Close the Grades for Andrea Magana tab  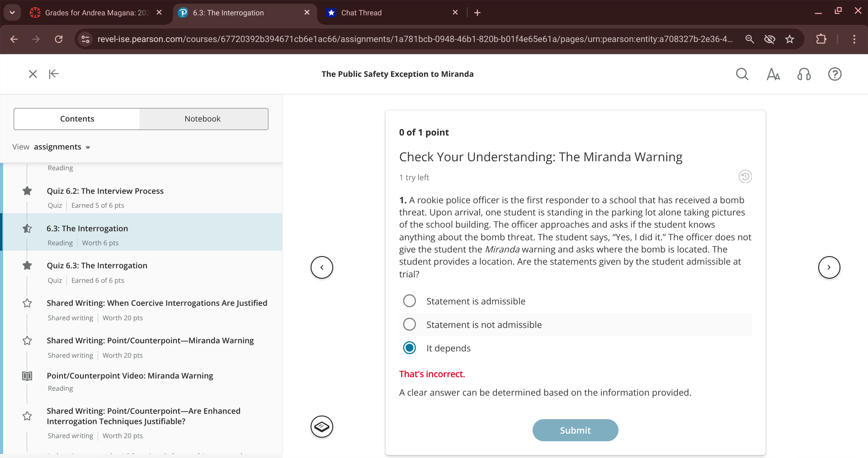159,13
